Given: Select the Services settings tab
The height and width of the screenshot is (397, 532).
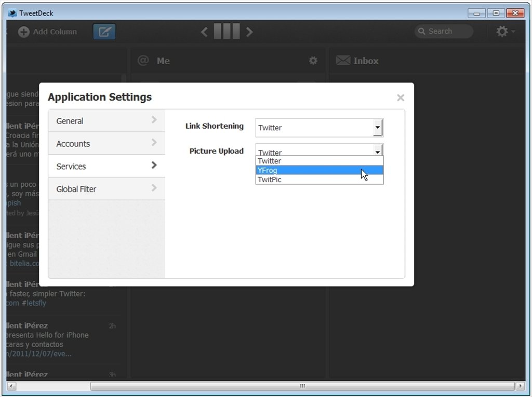Looking at the screenshot, I should (107, 166).
